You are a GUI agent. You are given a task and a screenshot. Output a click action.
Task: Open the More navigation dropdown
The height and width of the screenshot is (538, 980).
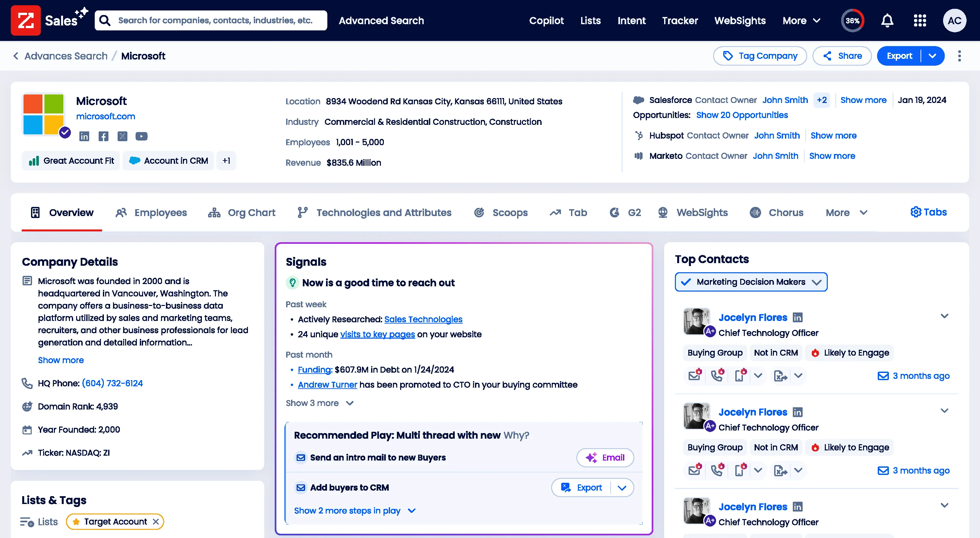(801, 21)
